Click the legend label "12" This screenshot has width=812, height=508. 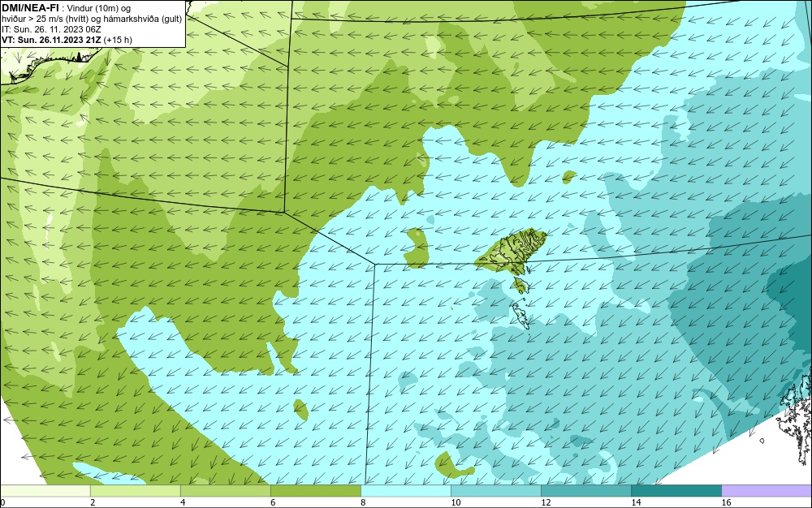pyautogui.click(x=546, y=502)
